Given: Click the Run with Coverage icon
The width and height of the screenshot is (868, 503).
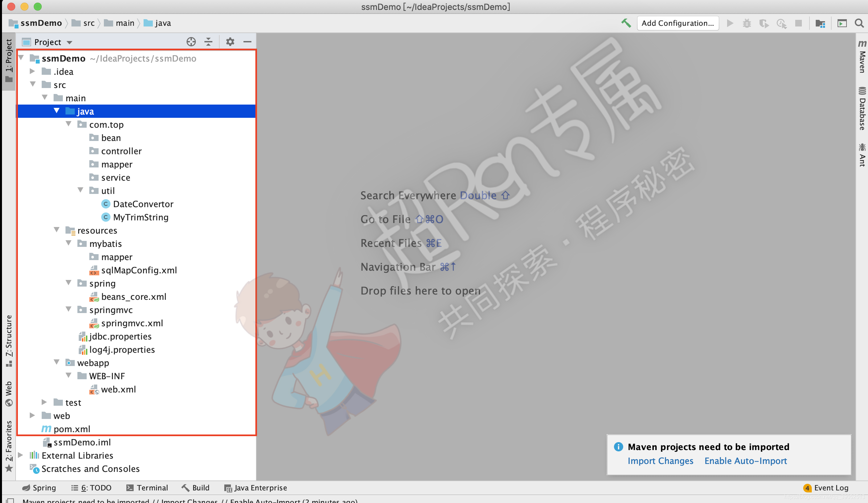Looking at the screenshot, I should coord(764,23).
